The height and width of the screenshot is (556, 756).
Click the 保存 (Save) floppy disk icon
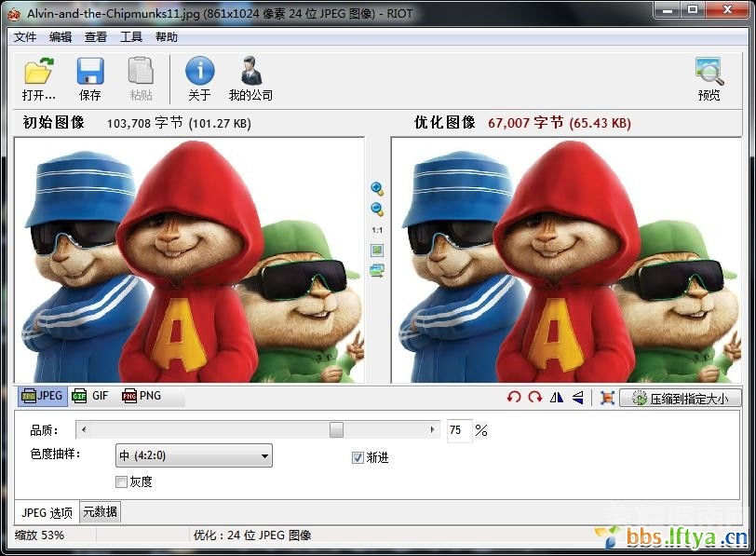click(90, 73)
